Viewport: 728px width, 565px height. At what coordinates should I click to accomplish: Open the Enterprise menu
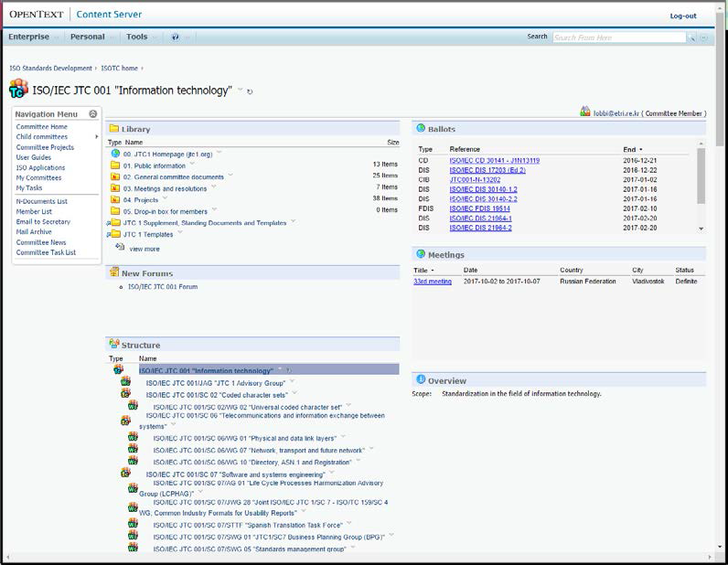coord(29,37)
